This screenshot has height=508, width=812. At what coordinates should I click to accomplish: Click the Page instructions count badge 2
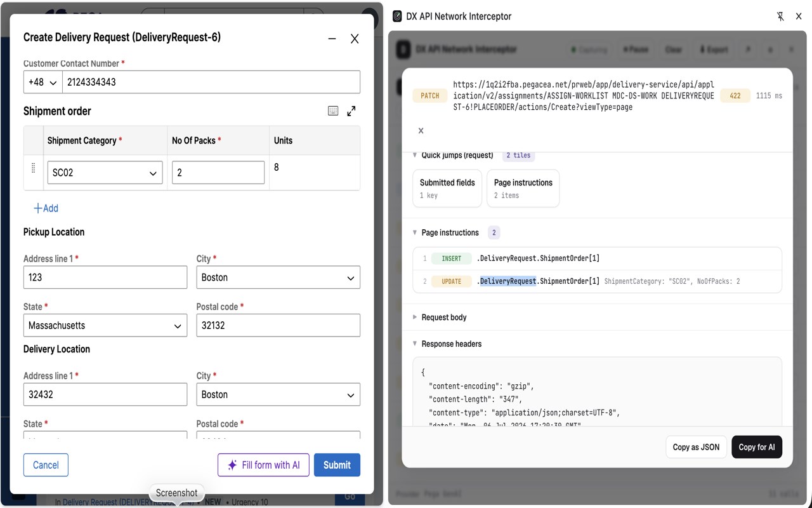[x=494, y=232]
